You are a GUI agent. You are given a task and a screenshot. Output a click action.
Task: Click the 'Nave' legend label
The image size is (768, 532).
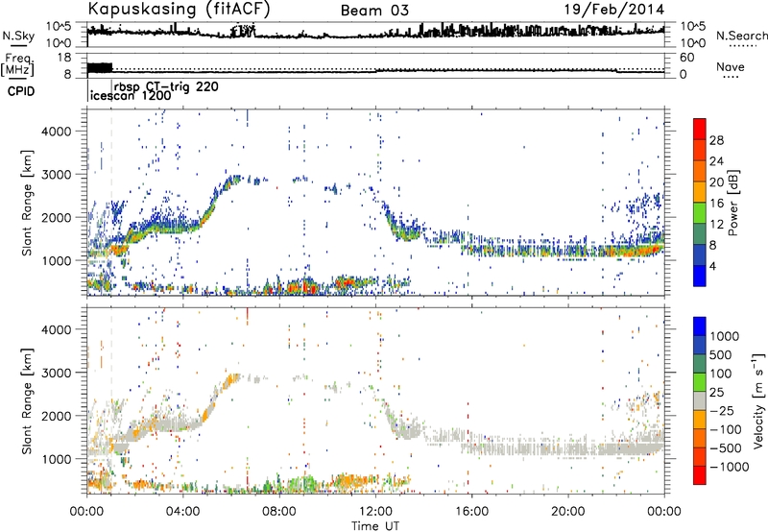[731, 67]
